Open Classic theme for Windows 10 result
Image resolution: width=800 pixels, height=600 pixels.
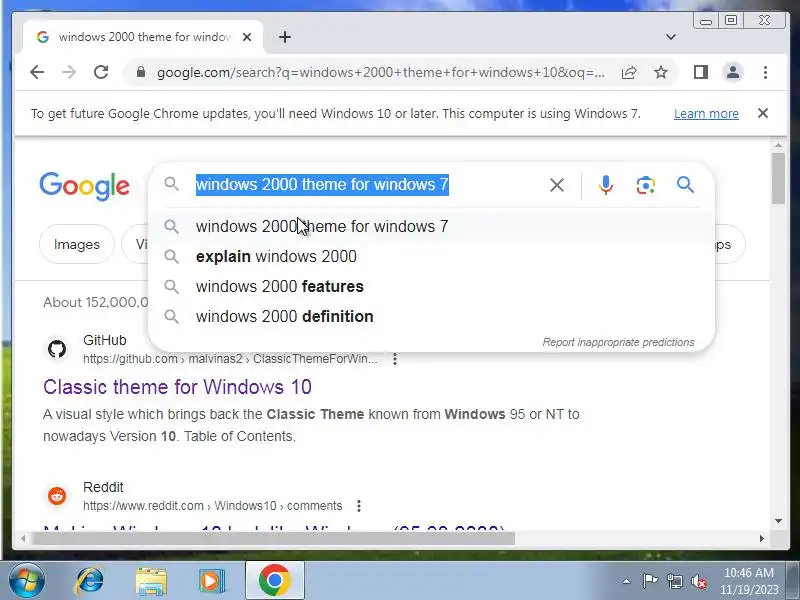tap(177, 387)
